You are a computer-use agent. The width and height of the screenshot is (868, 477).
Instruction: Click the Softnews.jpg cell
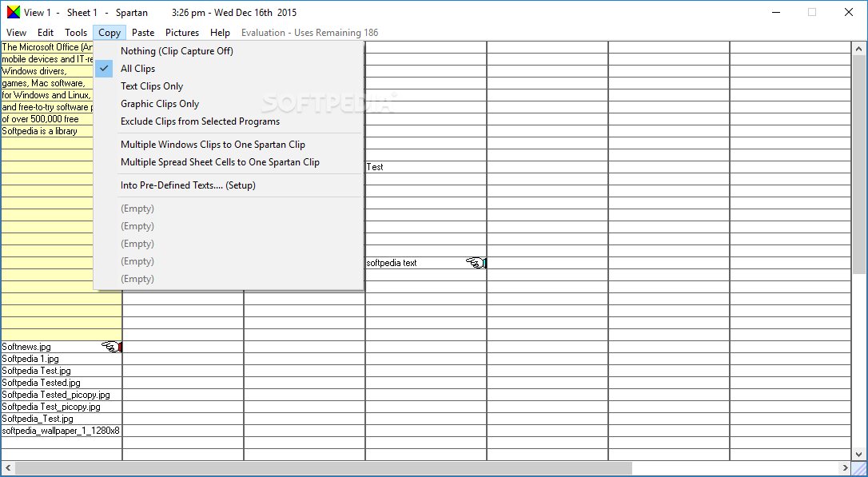tap(62, 347)
